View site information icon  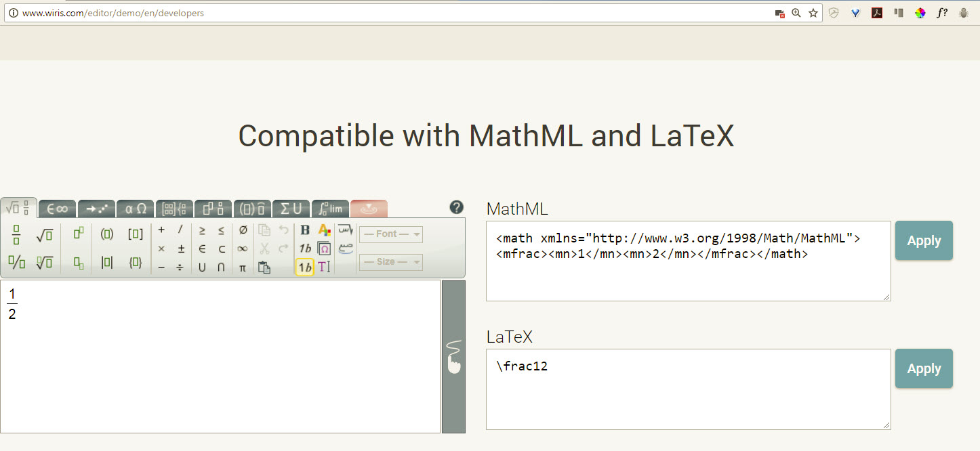12,13
